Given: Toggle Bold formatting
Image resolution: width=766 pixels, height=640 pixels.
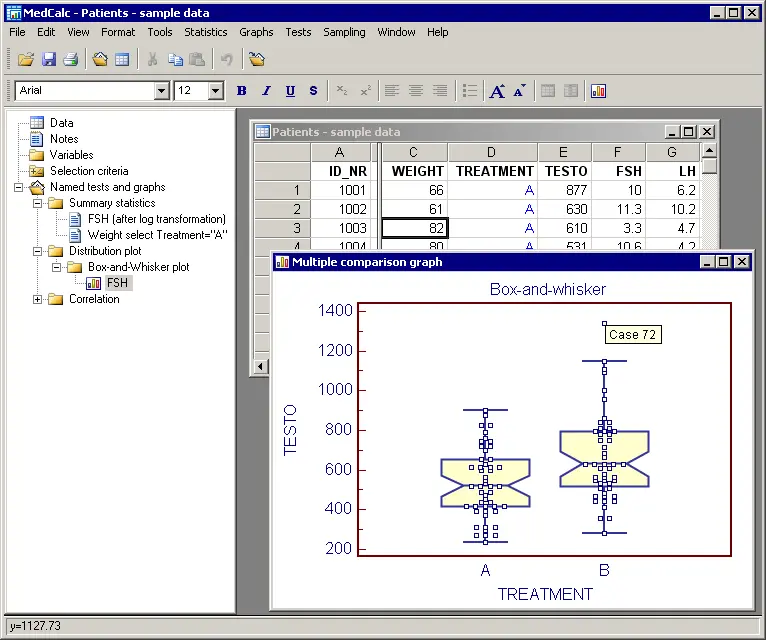Looking at the screenshot, I should tap(242, 91).
